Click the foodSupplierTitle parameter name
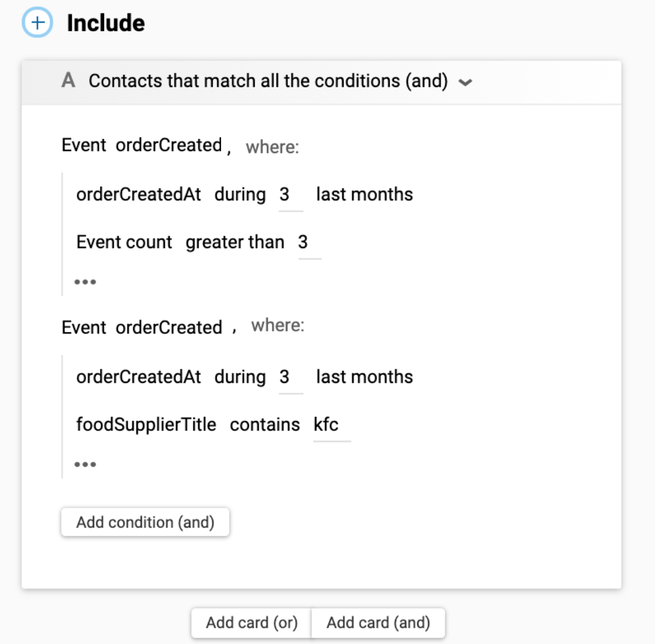655x644 pixels. [146, 424]
